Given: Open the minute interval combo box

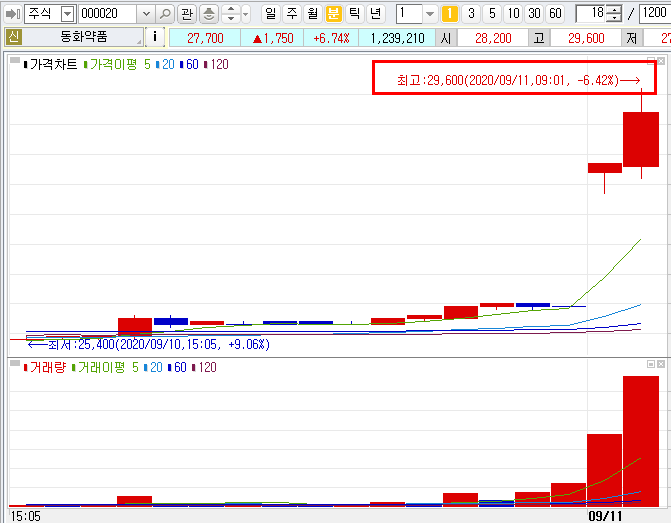Looking at the screenshot, I should point(430,14).
